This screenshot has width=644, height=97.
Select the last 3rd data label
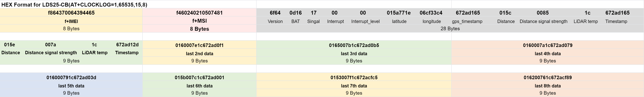coord(354,54)
